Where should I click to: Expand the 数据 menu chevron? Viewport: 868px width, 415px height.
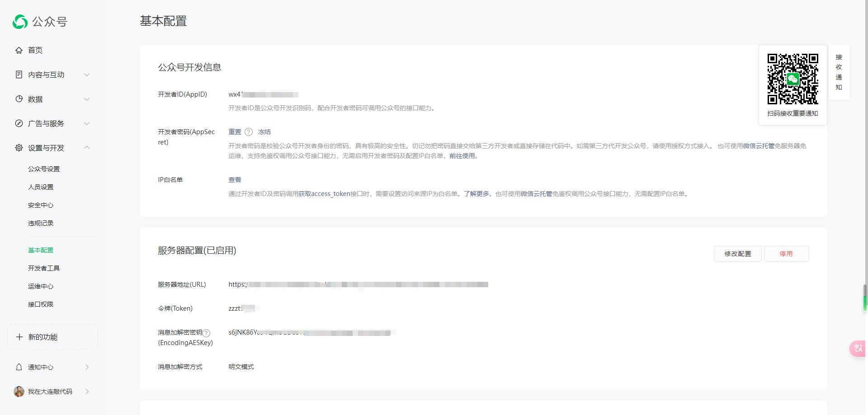tap(87, 99)
